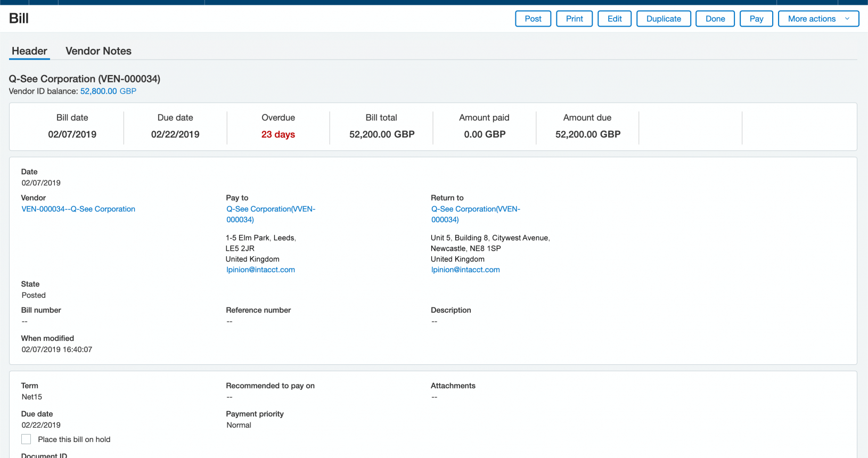Select the vendor heading Q-See Corporation (VEN-000034)
The height and width of the screenshot is (458, 868).
[x=85, y=79]
